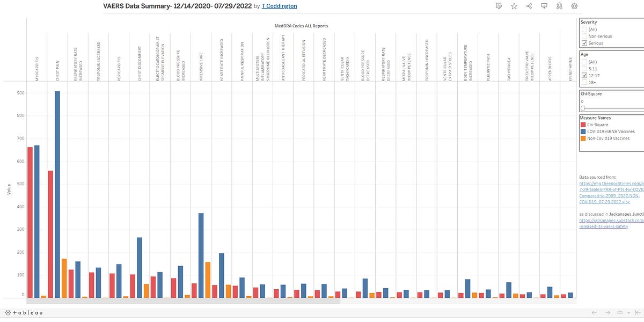Open the settings gear icon

574,5
